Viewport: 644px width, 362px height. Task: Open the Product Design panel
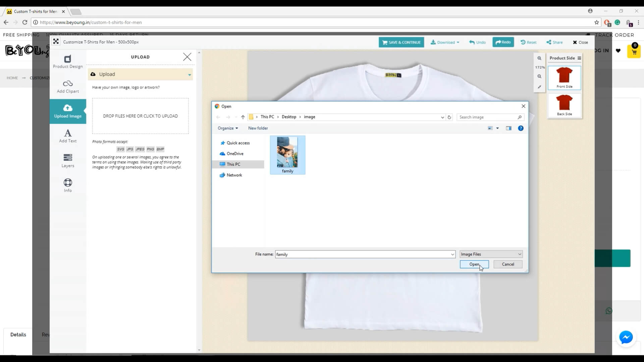(x=68, y=62)
